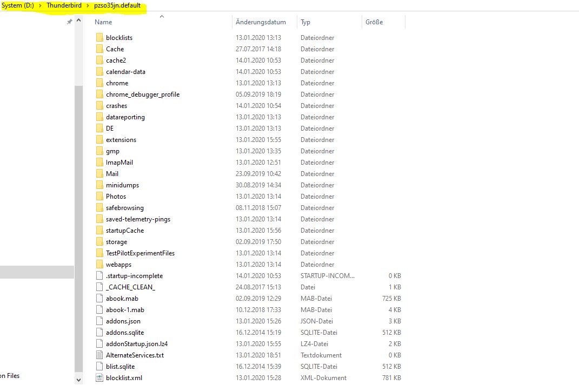Click the STARTUP-INCOM... type entry
The width and height of the screenshot is (579, 392).
pos(328,276)
